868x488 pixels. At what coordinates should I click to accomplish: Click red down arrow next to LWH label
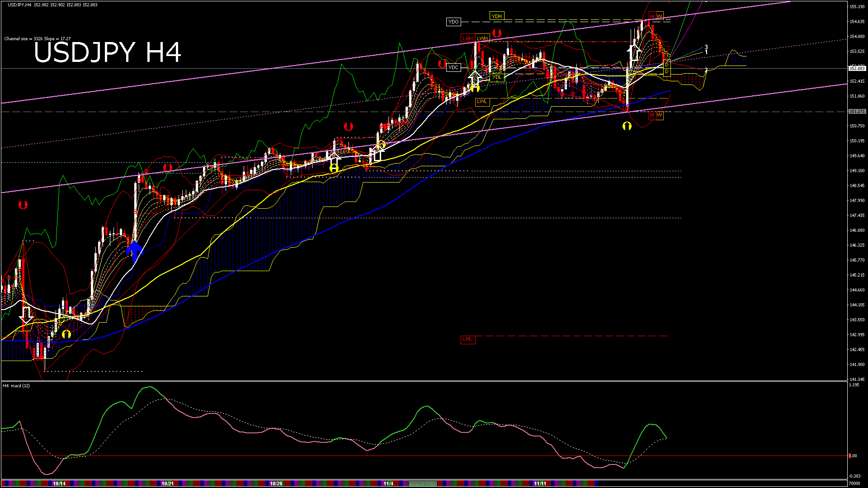pos(497,33)
